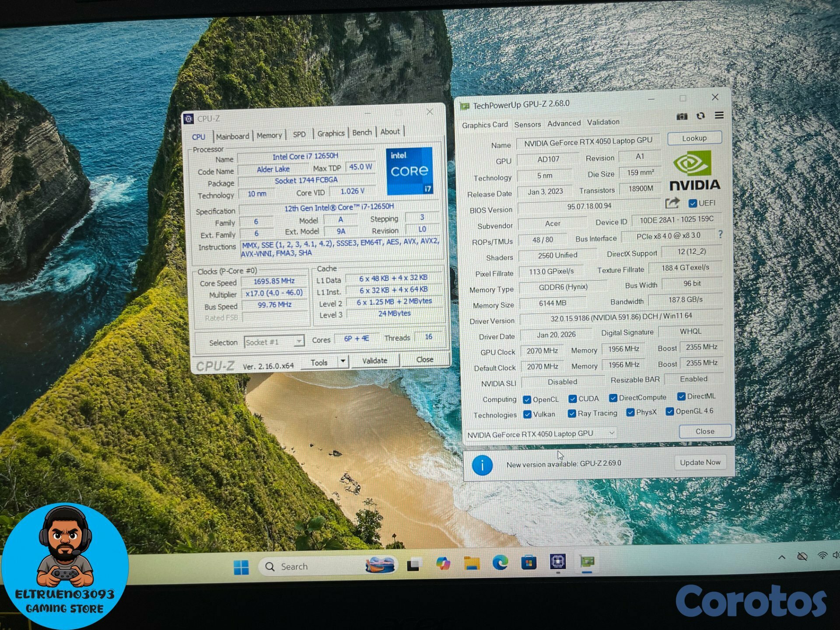840x630 pixels.
Task: Click CPU-Z icon in the taskbar
Action: click(x=558, y=561)
